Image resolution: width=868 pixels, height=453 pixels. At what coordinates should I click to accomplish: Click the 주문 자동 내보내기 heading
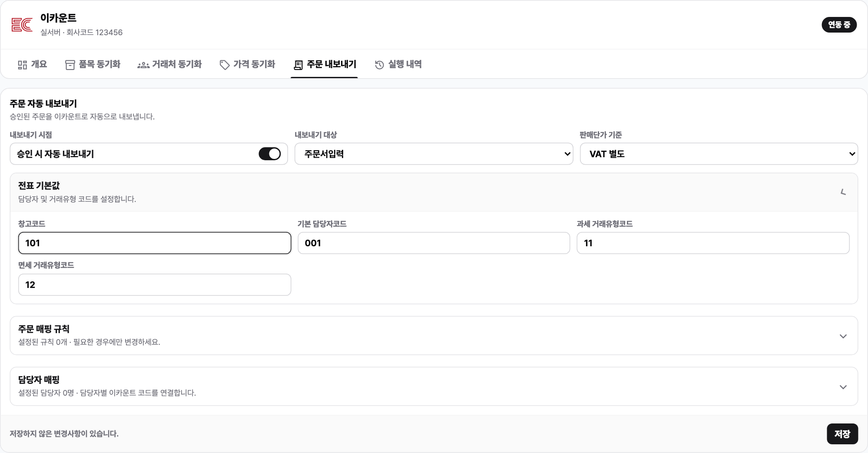43,103
